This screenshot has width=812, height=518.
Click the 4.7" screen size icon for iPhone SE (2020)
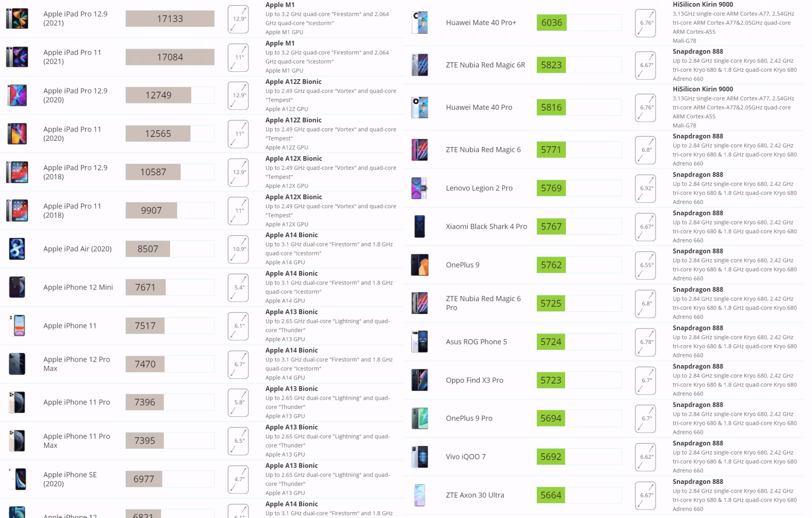(x=238, y=480)
